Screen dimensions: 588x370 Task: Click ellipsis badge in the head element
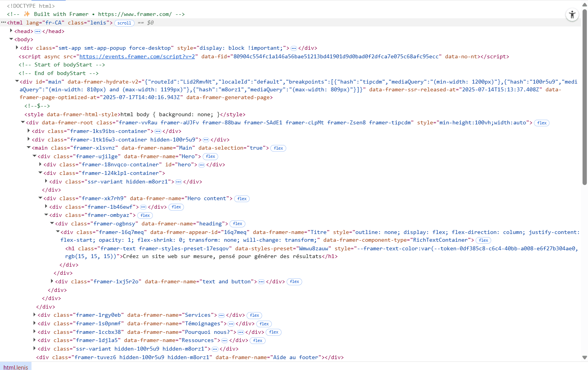[x=38, y=31]
